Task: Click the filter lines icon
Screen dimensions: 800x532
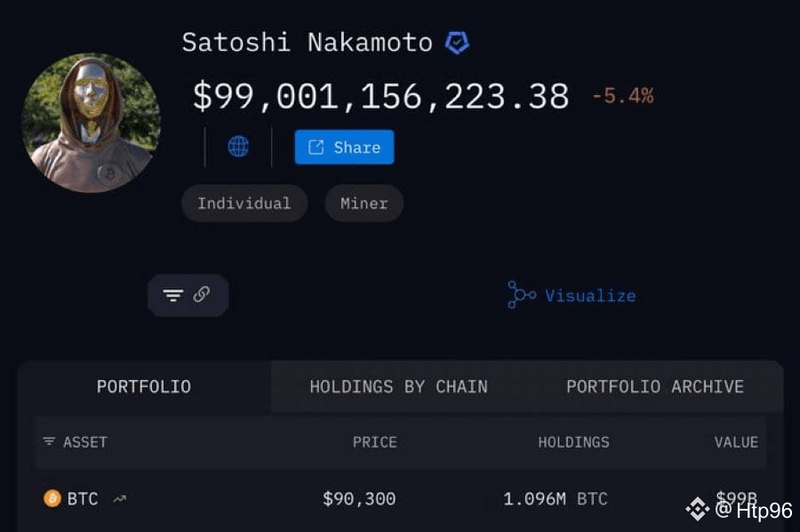Action: click(173, 295)
